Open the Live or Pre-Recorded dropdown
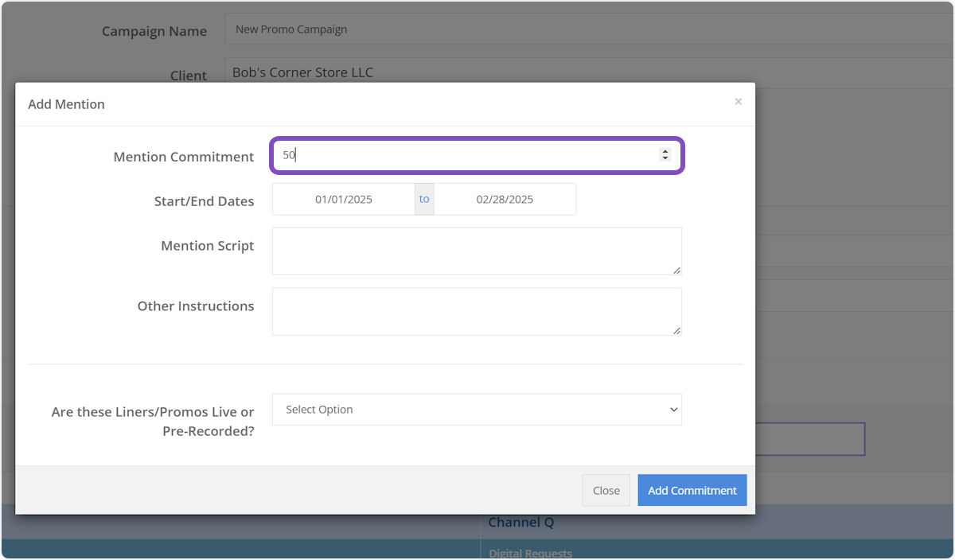The image size is (955, 560). click(x=476, y=410)
